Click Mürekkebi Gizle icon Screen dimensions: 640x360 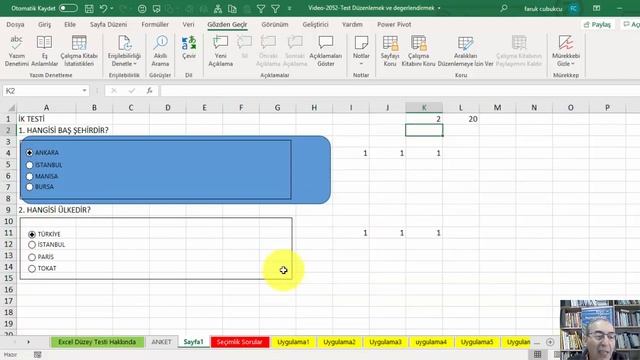point(566,42)
